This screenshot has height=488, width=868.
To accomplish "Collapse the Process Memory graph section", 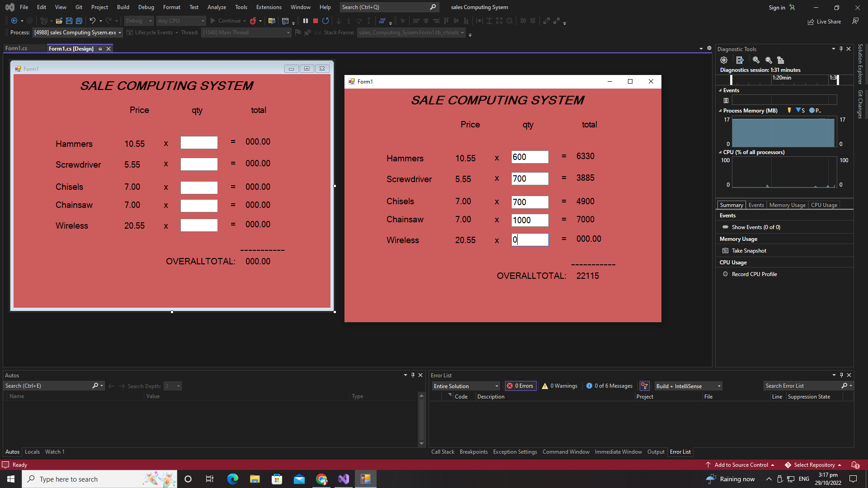I will [x=720, y=111].
